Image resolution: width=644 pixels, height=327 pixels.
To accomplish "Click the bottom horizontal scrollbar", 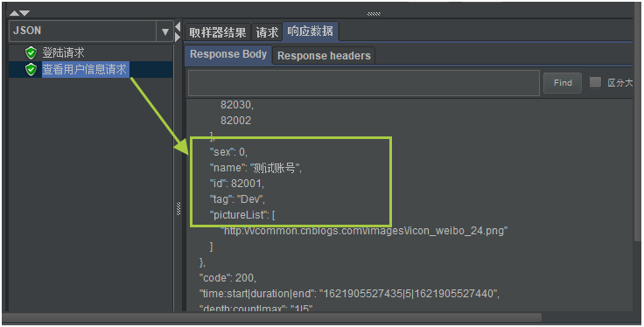I will tap(272, 317).
